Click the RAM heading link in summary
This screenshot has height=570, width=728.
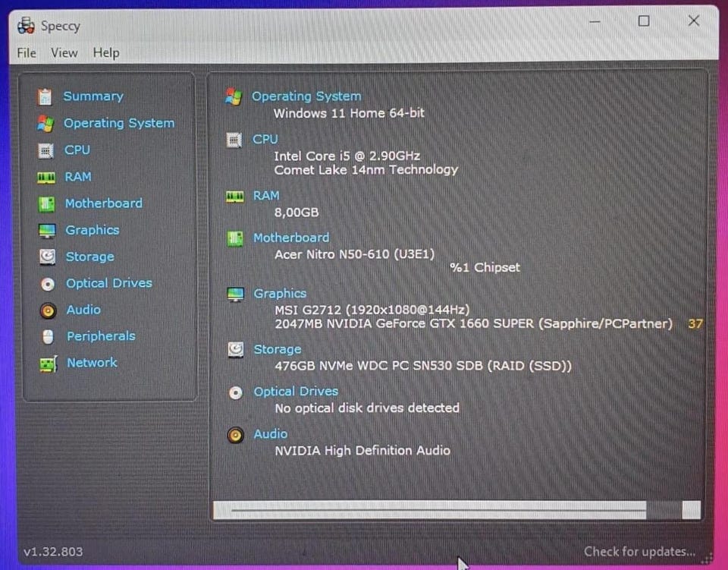pos(266,196)
